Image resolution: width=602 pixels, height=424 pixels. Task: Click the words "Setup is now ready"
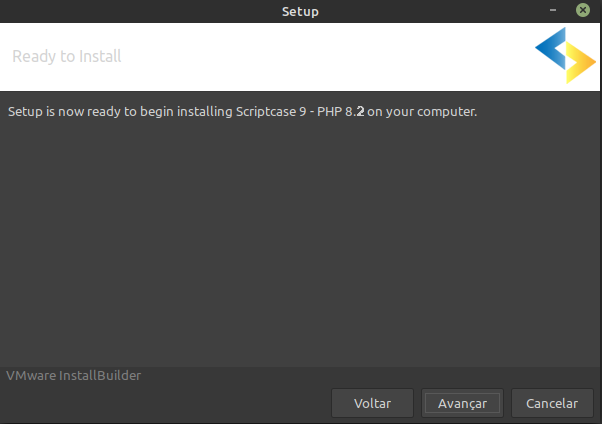[x=62, y=111]
